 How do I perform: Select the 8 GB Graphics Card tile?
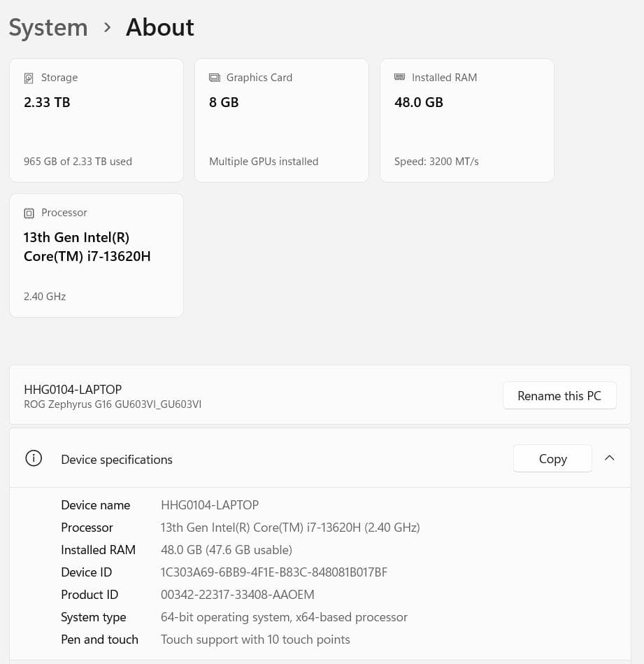tap(281, 120)
